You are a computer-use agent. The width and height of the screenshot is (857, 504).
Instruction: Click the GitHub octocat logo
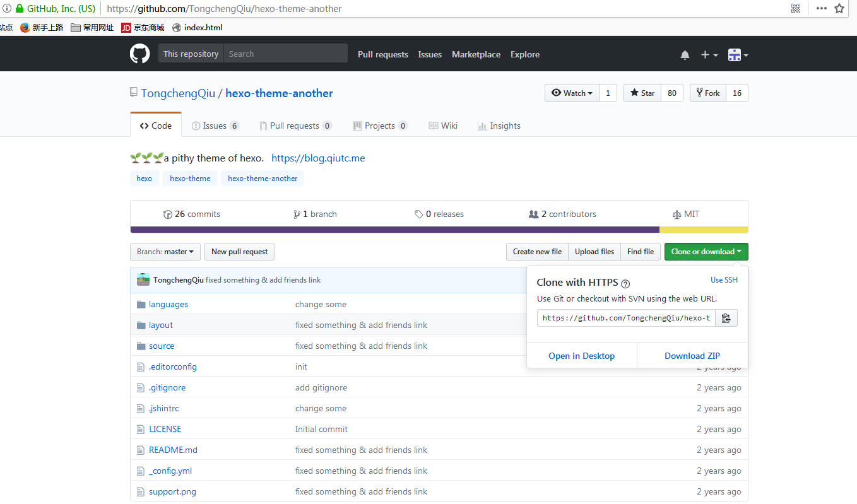[x=140, y=54]
